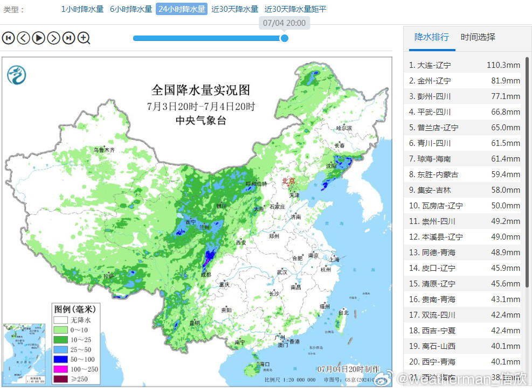Click the 全国降水量实况图 map title

click(x=201, y=90)
